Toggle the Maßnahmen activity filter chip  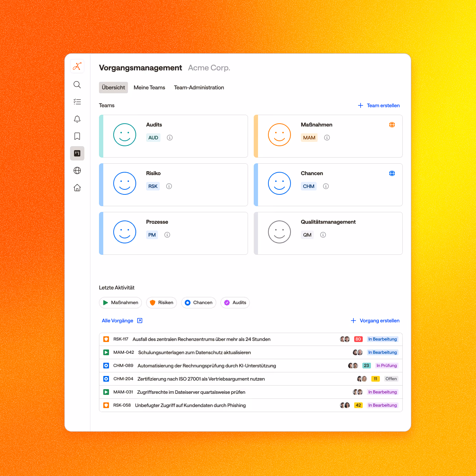pyautogui.click(x=120, y=303)
